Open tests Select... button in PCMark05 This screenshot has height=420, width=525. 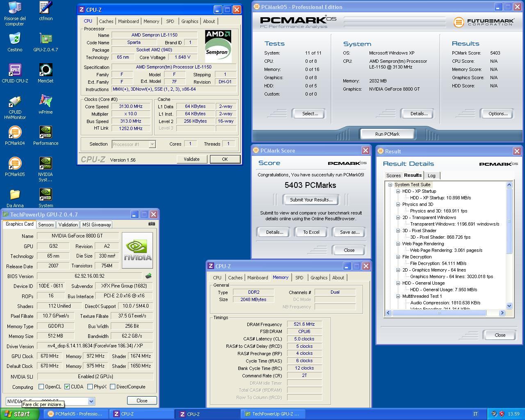point(310,114)
